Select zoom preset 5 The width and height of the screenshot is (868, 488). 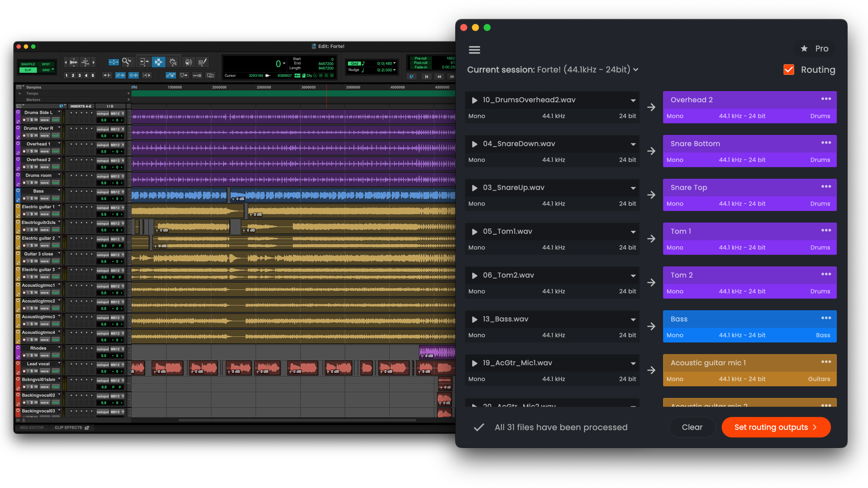point(93,75)
